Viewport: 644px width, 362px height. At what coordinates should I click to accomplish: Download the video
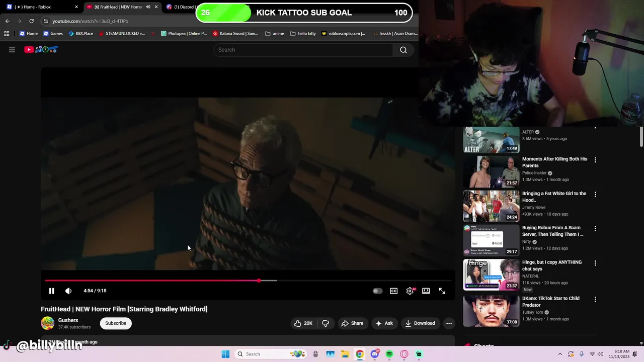(x=420, y=323)
